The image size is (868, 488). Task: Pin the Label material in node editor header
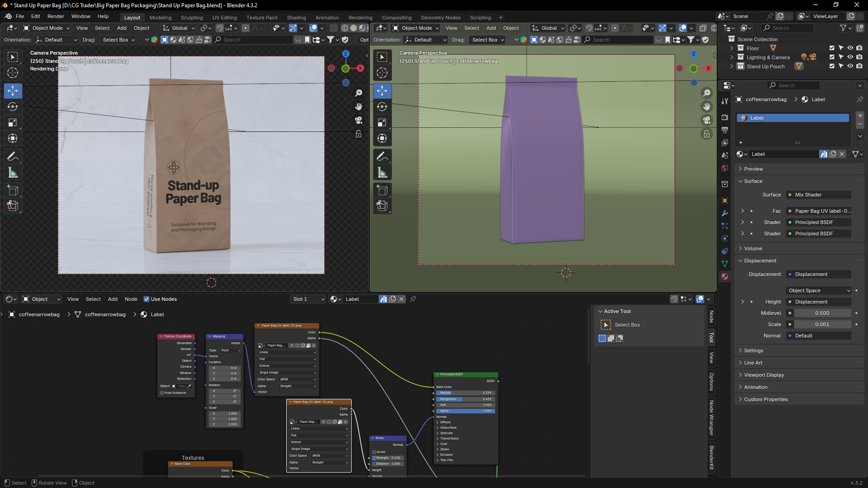coord(413,299)
